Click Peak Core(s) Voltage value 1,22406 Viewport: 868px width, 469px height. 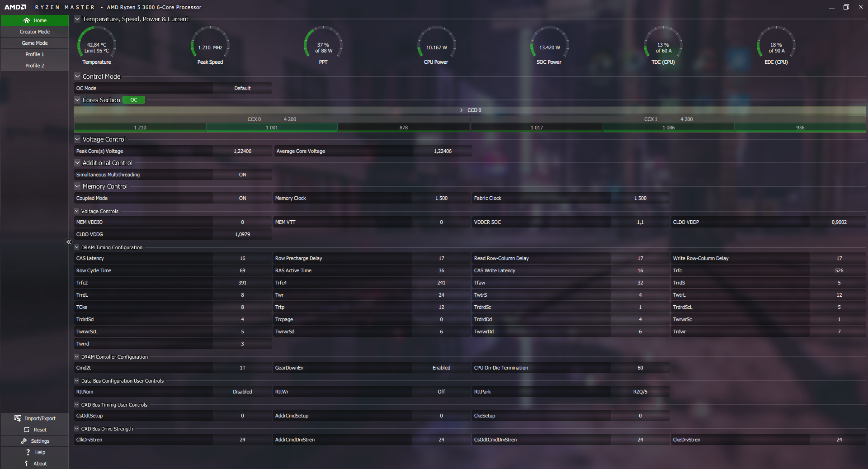coord(242,151)
